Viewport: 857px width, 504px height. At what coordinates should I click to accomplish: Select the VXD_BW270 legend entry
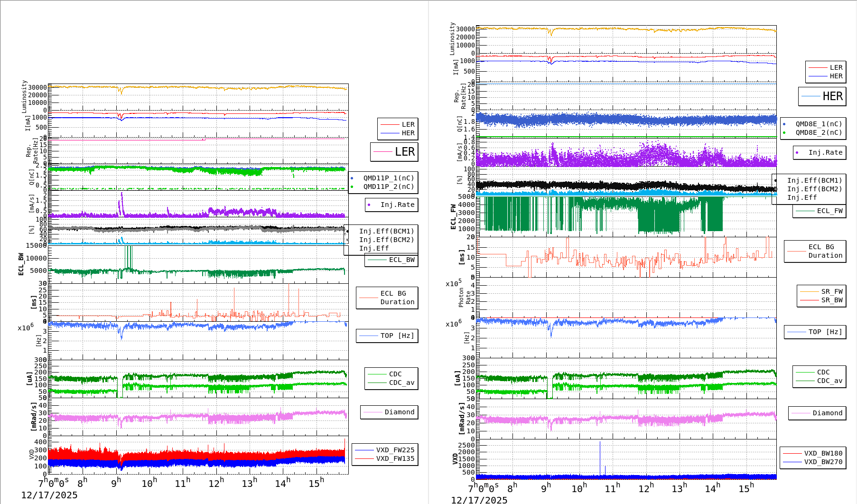point(823,462)
